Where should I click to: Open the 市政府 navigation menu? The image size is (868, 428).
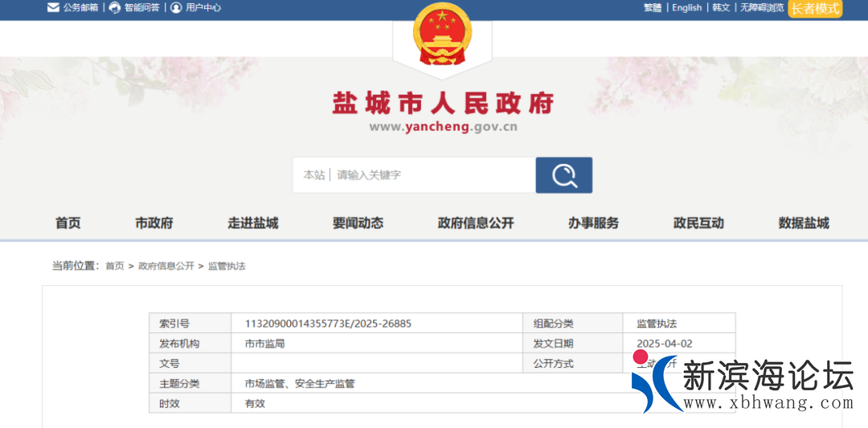coord(154,223)
